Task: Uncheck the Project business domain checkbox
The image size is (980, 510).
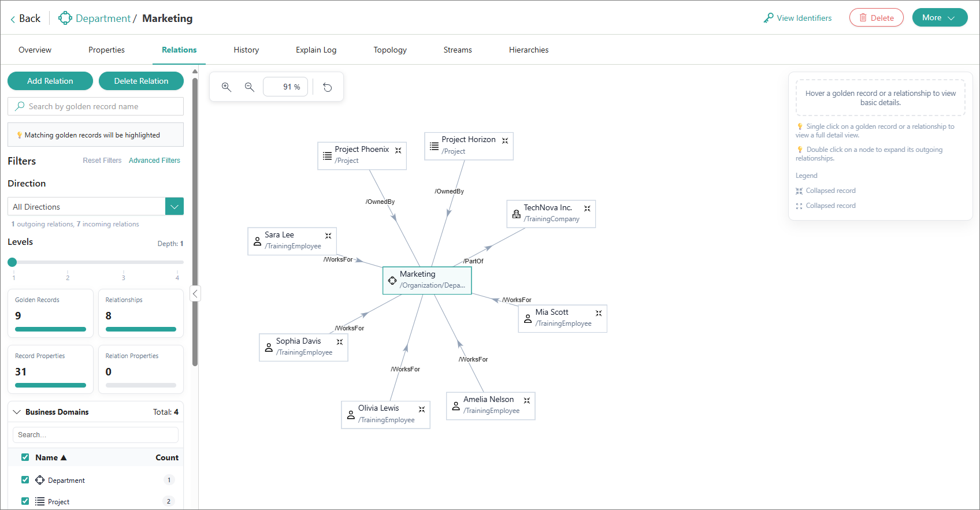Action: pyautogui.click(x=25, y=501)
